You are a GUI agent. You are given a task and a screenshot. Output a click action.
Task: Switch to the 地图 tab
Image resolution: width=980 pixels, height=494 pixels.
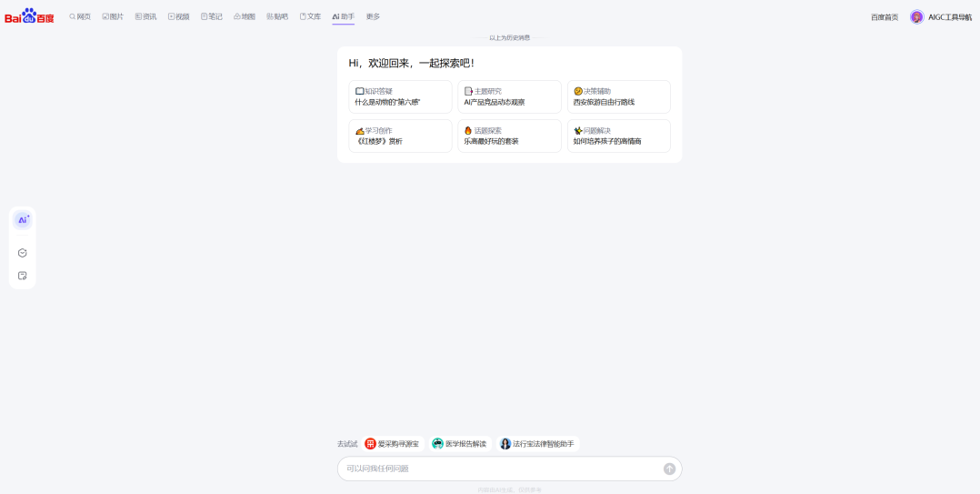pos(245,16)
